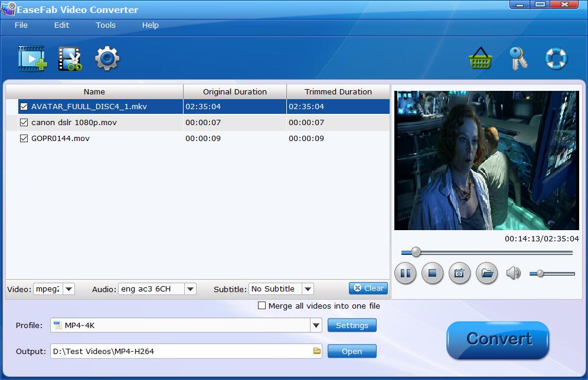588x380 pixels.
Task: Click the volume slider handle
Action: [540, 274]
